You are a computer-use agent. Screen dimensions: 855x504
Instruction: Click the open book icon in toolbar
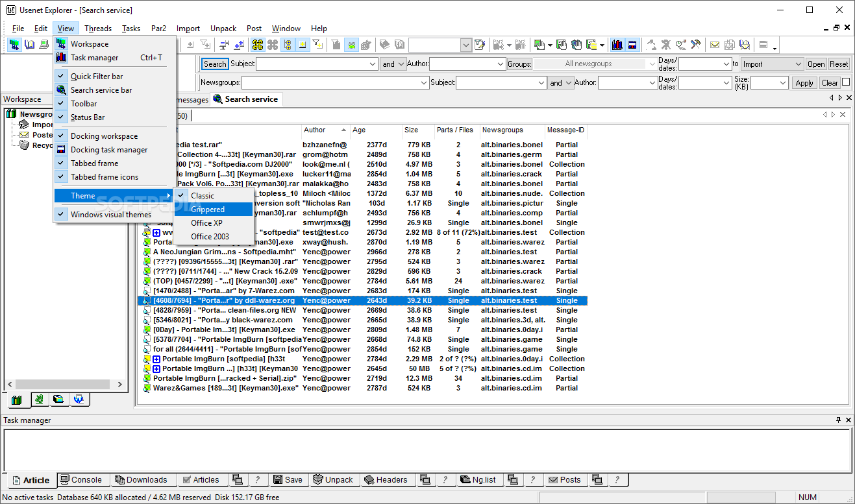coord(29,45)
